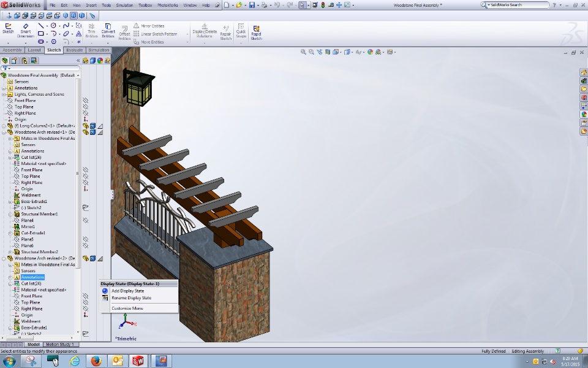Screen dimensions: 588x368
Task: Click Move Entities button
Action: pos(149,42)
